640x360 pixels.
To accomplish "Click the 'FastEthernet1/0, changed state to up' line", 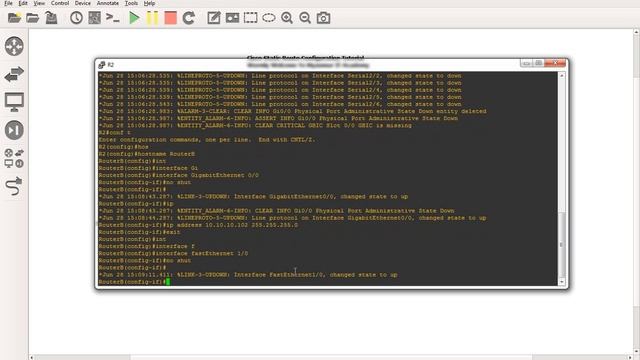I will click(x=248, y=275).
